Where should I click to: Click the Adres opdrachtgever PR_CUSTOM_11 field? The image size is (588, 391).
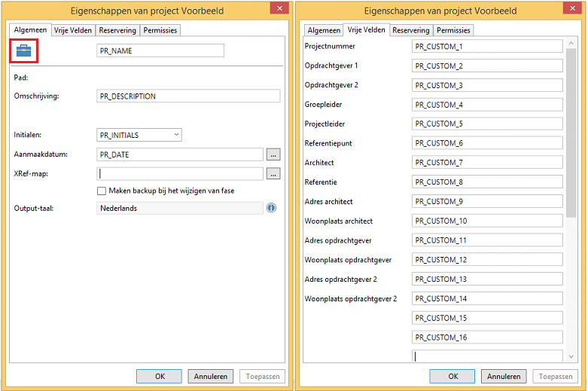tap(487, 240)
